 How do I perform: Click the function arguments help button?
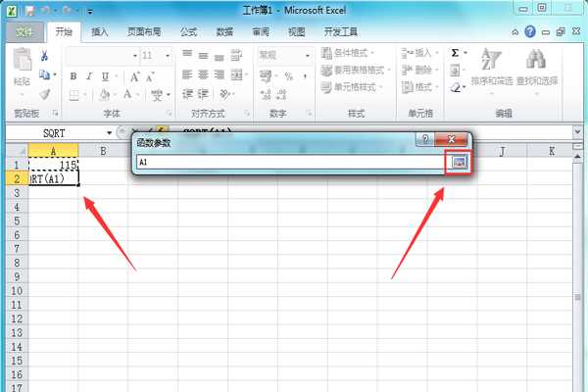tap(425, 139)
